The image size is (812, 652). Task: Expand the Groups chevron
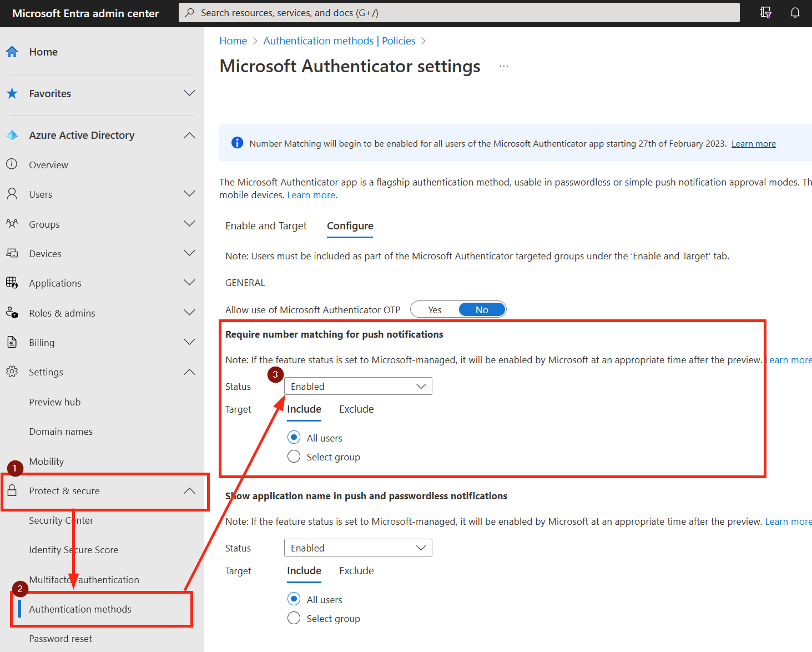(x=189, y=224)
